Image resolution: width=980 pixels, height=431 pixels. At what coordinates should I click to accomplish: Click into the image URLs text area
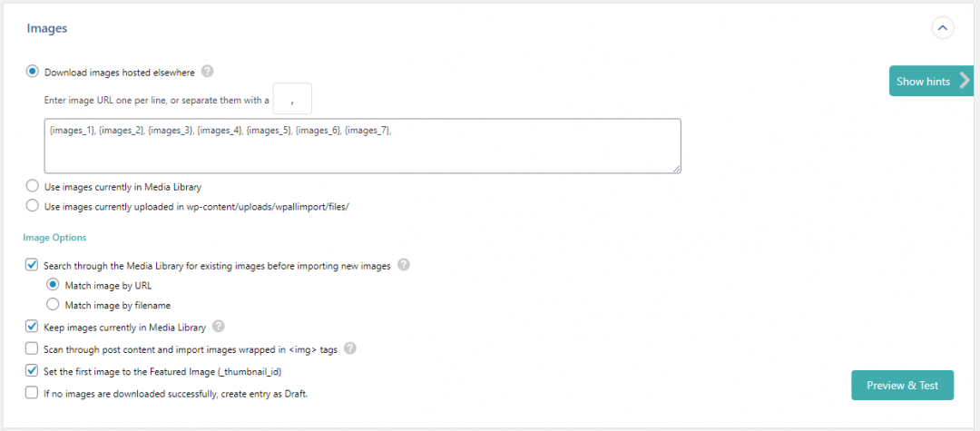pyautogui.click(x=361, y=145)
